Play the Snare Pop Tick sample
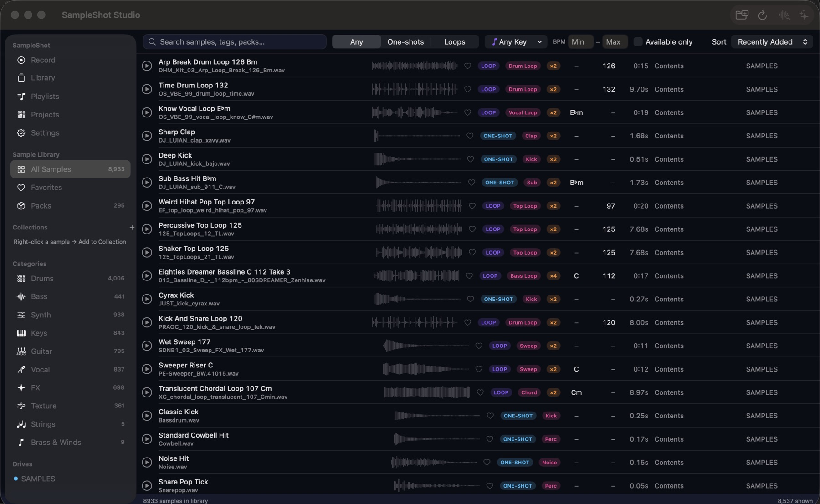 click(147, 486)
